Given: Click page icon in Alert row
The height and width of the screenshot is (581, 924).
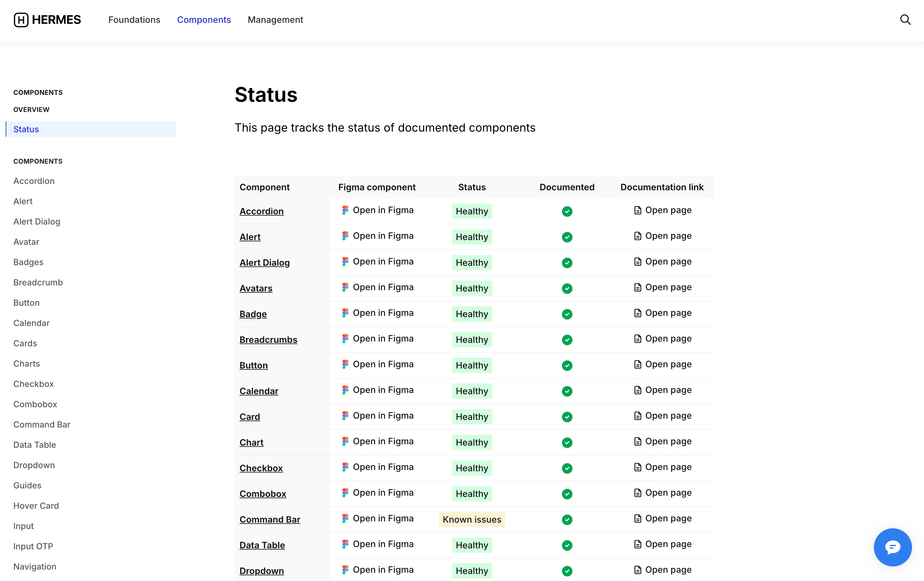Looking at the screenshot, I should [x=637, y=236].
